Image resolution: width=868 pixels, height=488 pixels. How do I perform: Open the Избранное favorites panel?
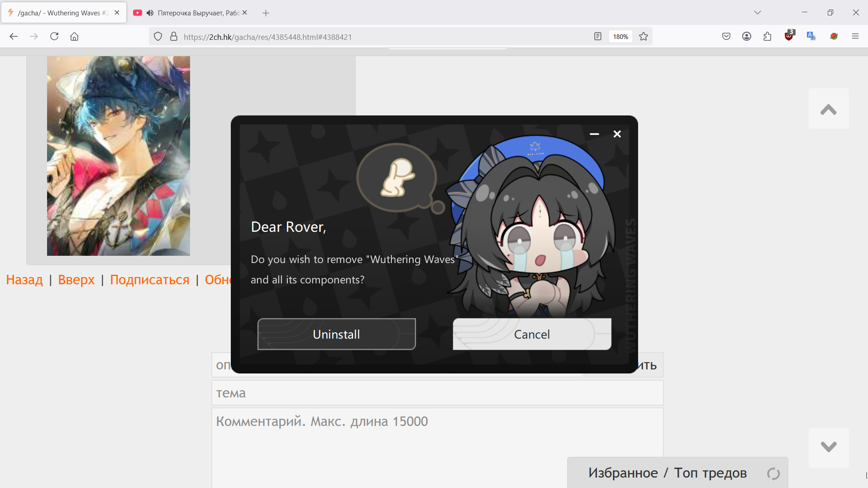[623, 473]
